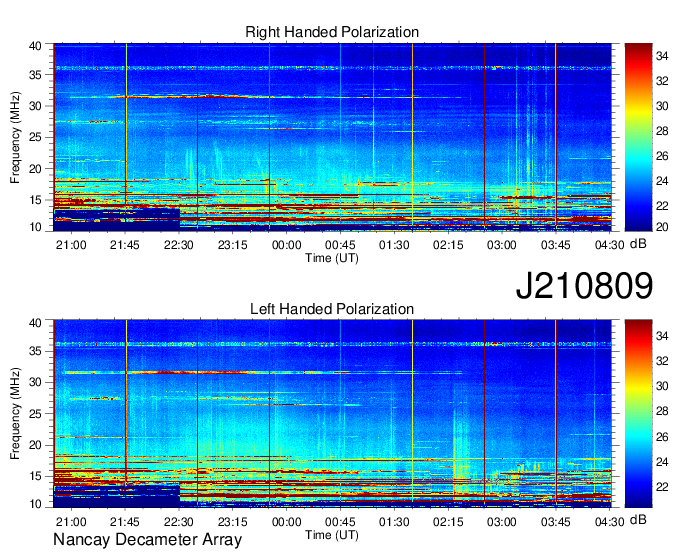Click the 00:45 tick under Left Handed plot
The height and width of the screenshot is (552, 680).
tap(340, 521)
